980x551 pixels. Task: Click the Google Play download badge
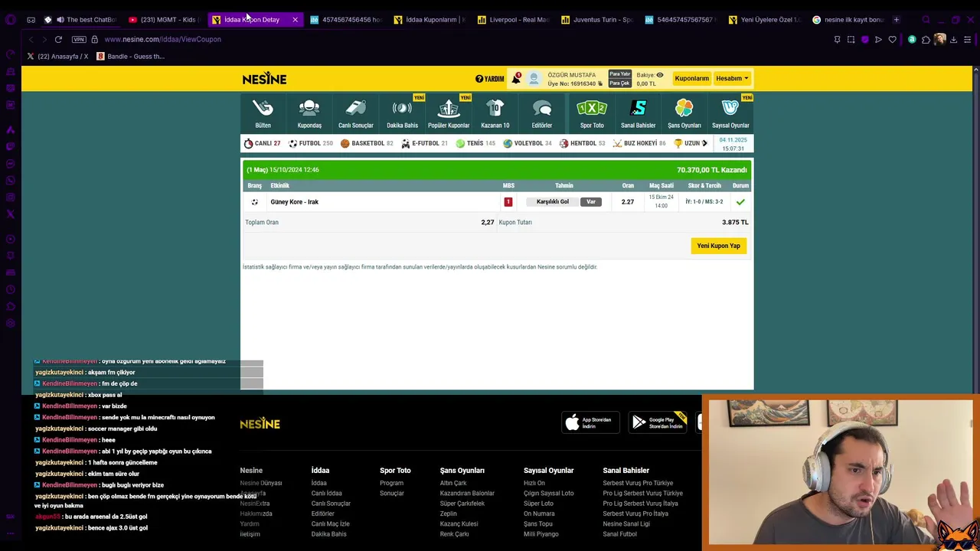tap(658, 422)
